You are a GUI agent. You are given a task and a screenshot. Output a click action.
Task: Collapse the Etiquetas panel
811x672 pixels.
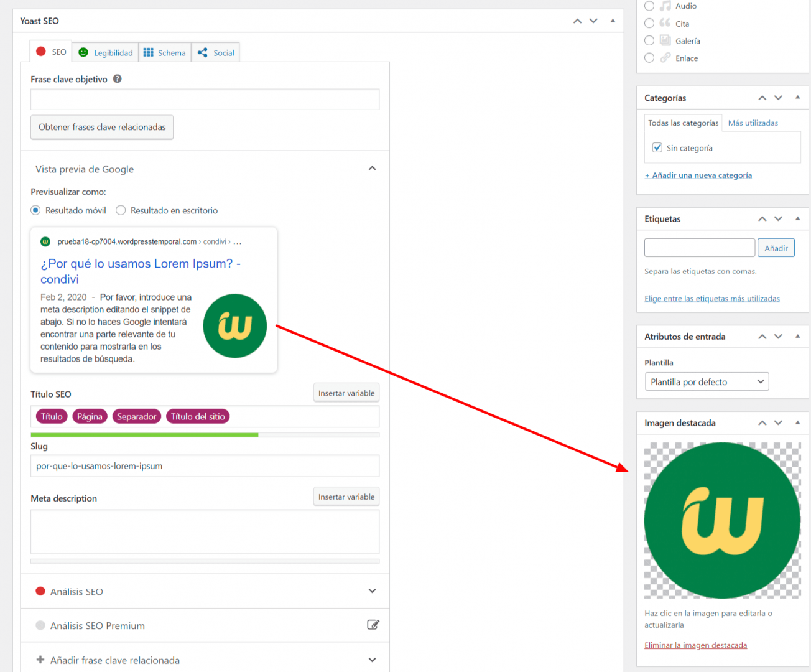797,218
